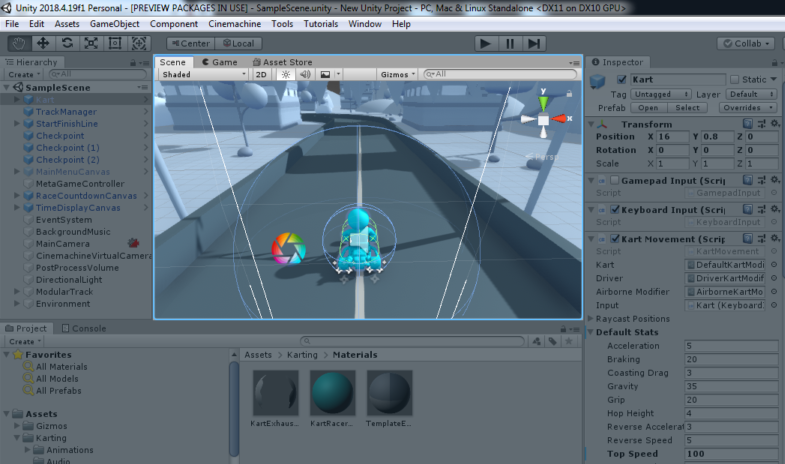Toggle scene audio speaker icon
785x464 pixels.
tap(305, 74)
